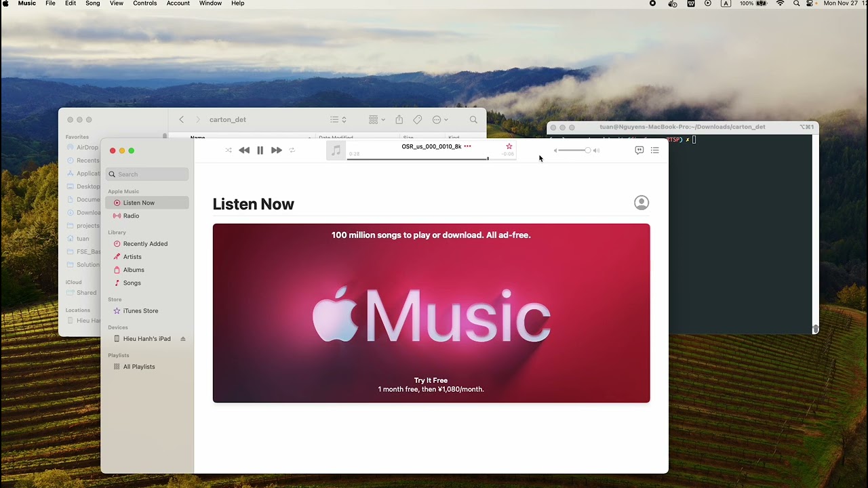The height and width of the screenshot is (488, 868).
Task: Open the Apple menu
Action: click(6, 3)
